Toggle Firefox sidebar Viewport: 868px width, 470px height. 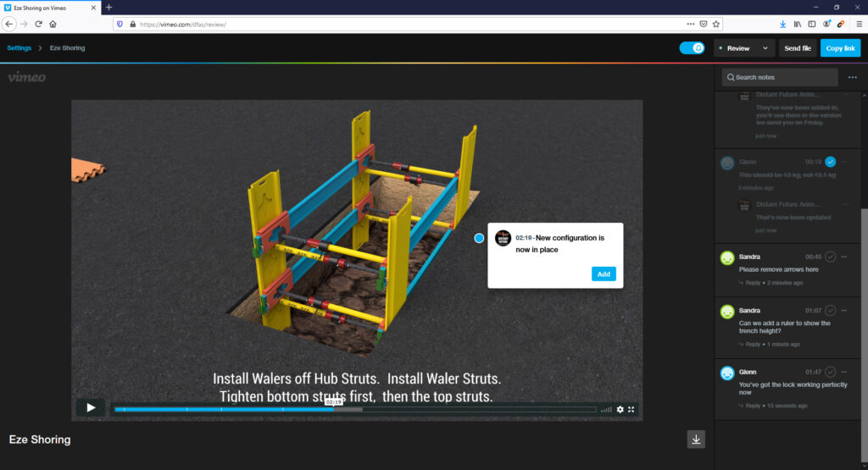(811, 24)
